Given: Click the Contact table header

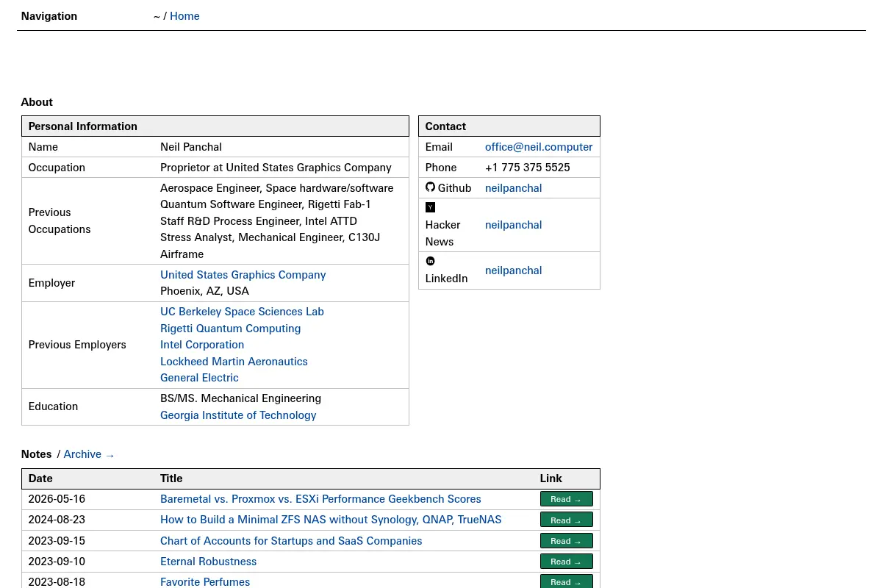Looking at the screenshot, I should pos(509,126).
